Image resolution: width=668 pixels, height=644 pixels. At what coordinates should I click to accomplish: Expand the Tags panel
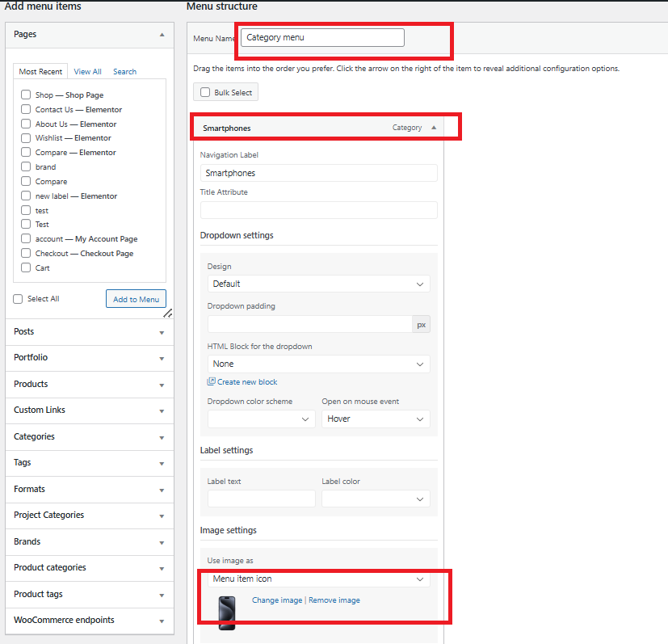(90, 463)
